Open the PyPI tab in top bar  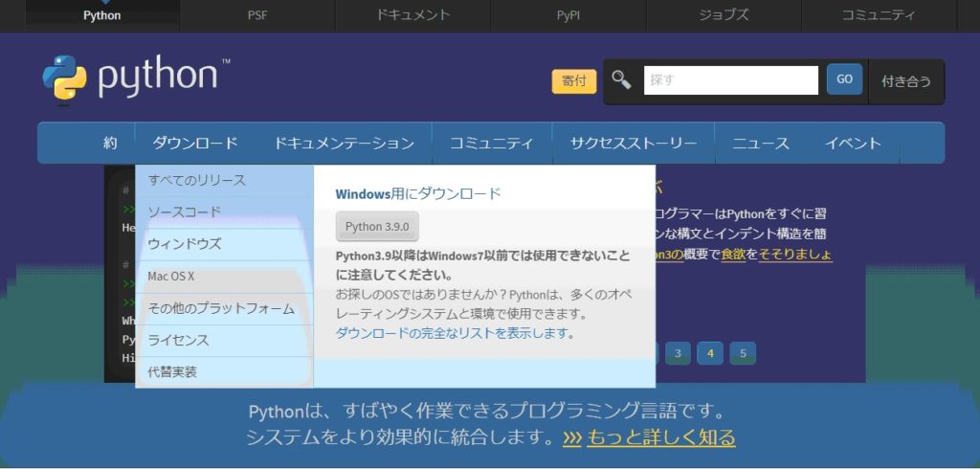click(568, 15)
